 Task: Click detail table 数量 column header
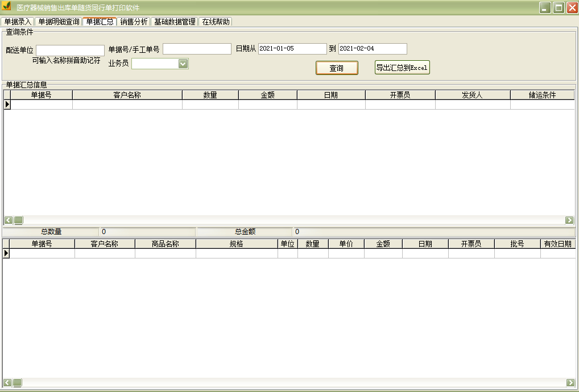[x=313, y=244]
